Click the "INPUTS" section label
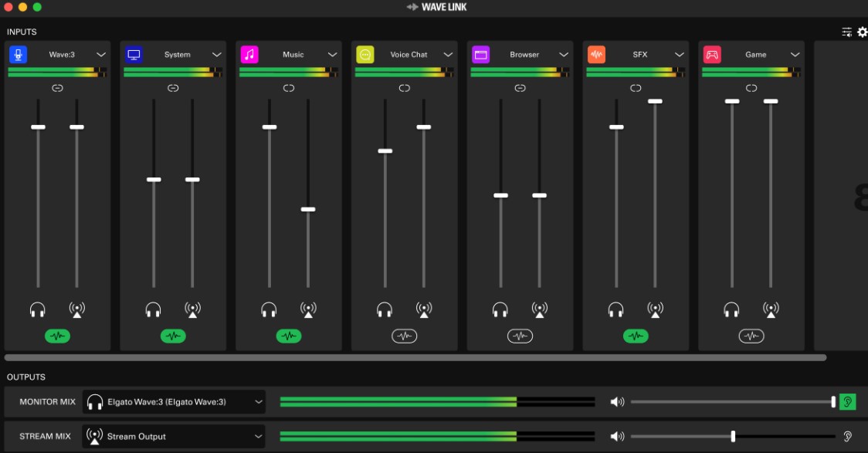The width and height of the screenshot is (868, 453). (22, 32)
